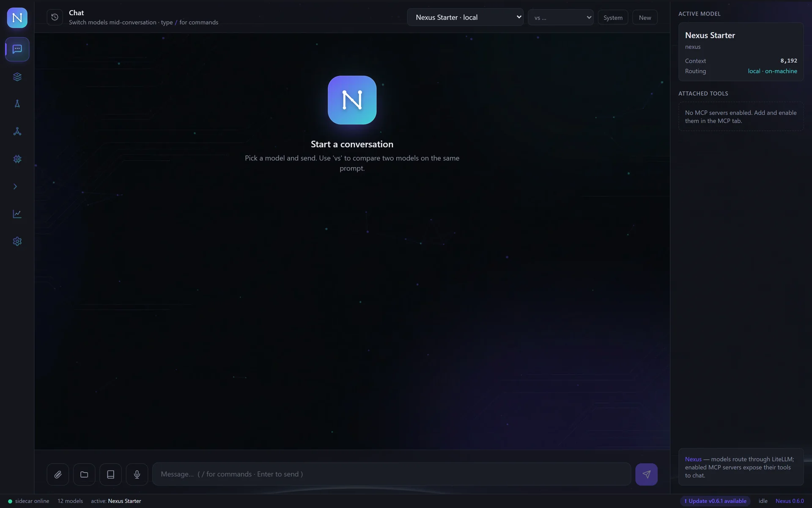Click the book/notebook icon near message box
Screen dimensions: 812x508
(110, 474)
